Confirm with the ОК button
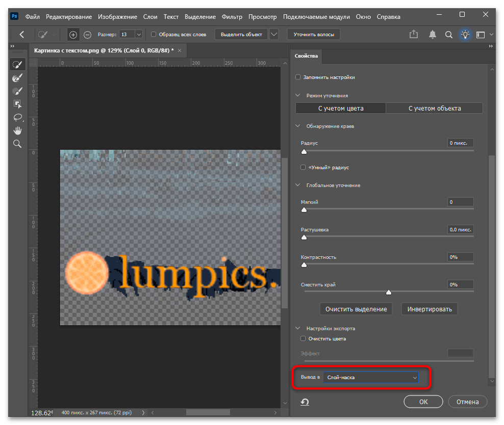 coord(423,402)
